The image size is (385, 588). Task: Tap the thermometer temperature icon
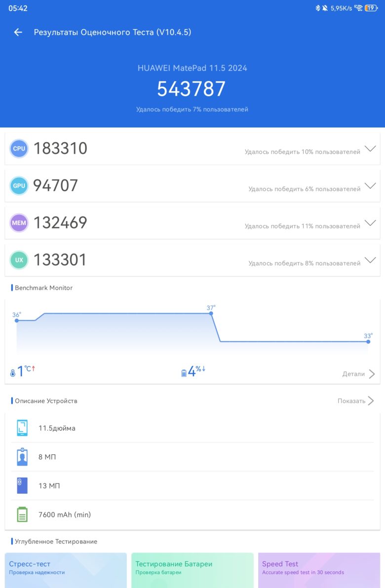[13, 373]
